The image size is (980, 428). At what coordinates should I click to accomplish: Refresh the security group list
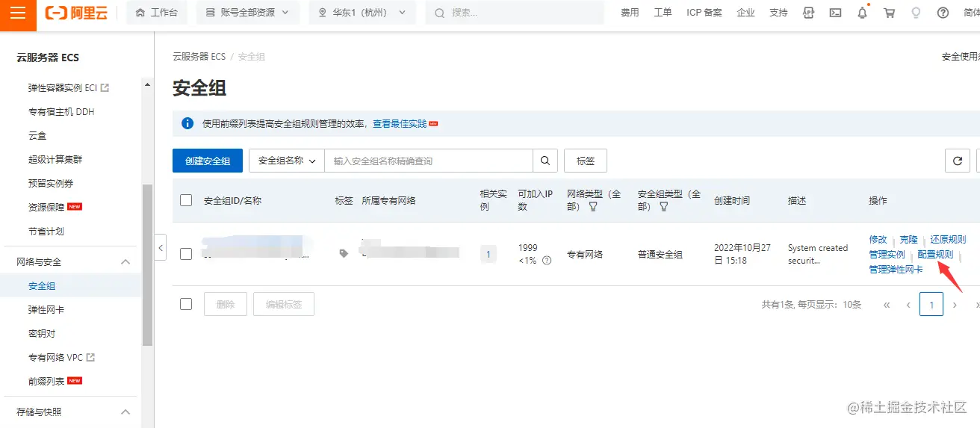coord(957,161)
